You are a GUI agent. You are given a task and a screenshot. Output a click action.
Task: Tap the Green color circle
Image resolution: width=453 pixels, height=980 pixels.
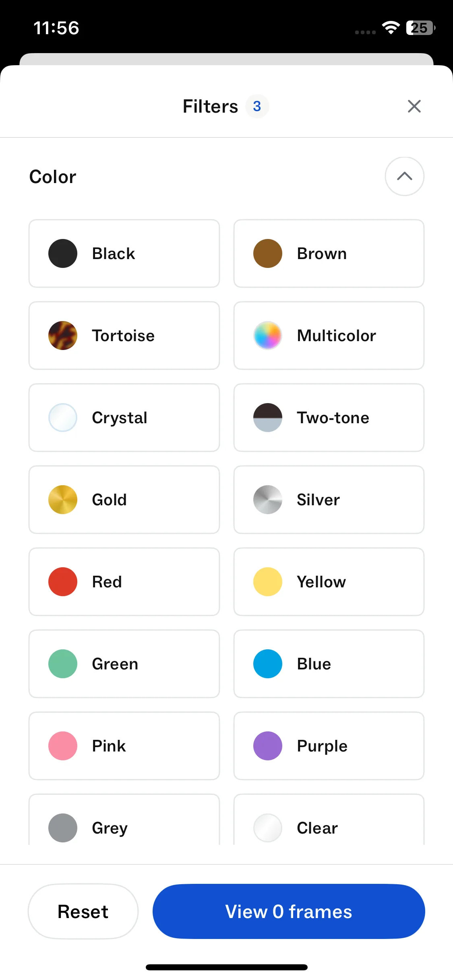[63, 664]
